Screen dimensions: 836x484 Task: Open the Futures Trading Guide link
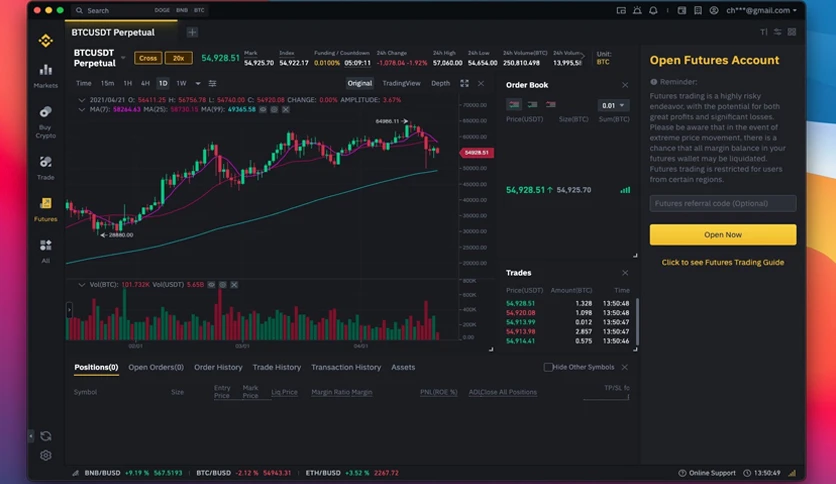coord(723,262)
